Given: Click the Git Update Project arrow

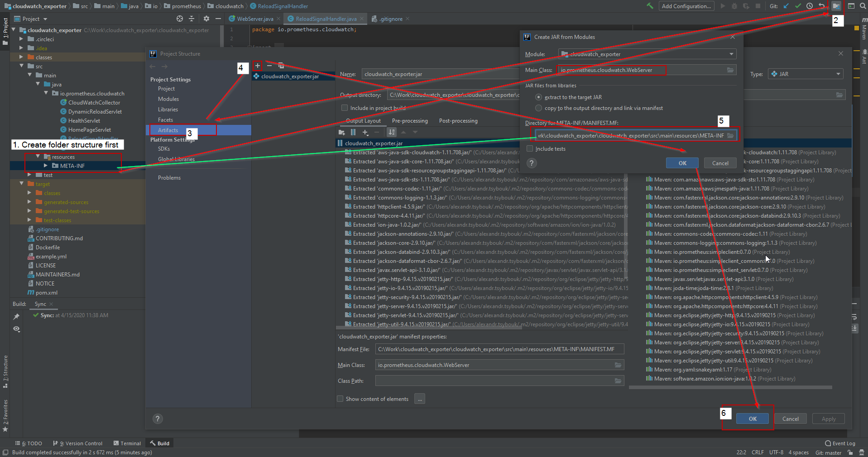Looking at the screenshot, I should [x=786, y=6].
